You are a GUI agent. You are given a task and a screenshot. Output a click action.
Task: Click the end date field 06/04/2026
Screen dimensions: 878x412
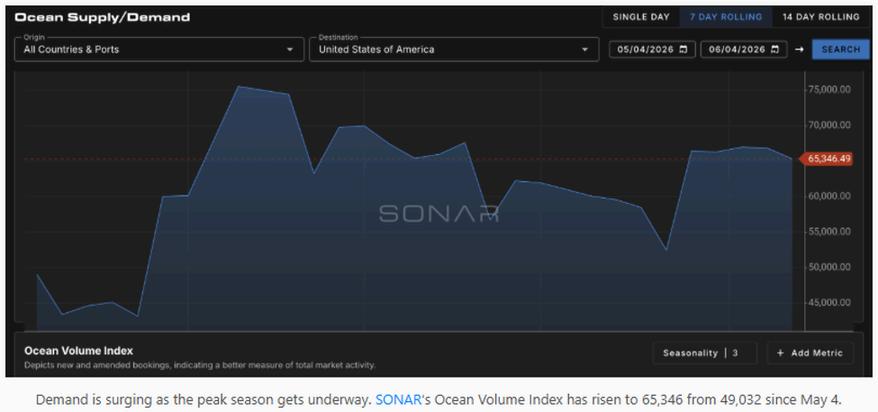click(744, 49)
